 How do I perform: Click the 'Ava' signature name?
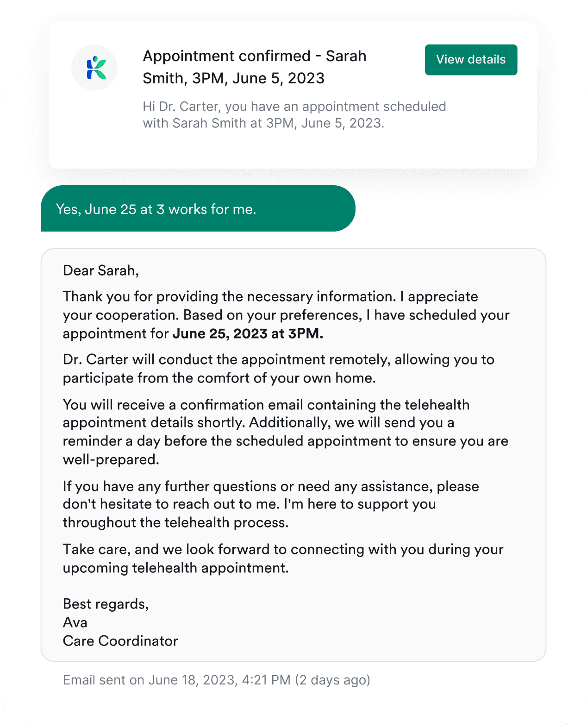[75, 622]
